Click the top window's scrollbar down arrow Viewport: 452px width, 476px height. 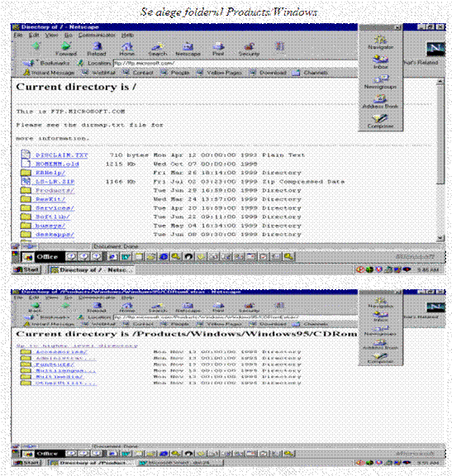[x=440, y=238]
